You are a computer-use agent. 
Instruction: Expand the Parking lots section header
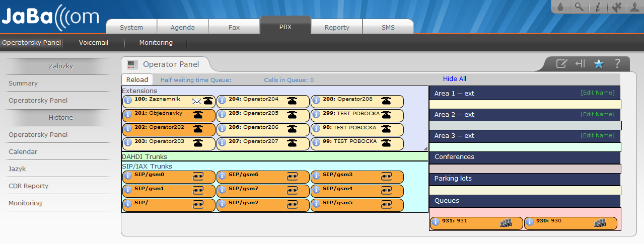tap(524, 179)
